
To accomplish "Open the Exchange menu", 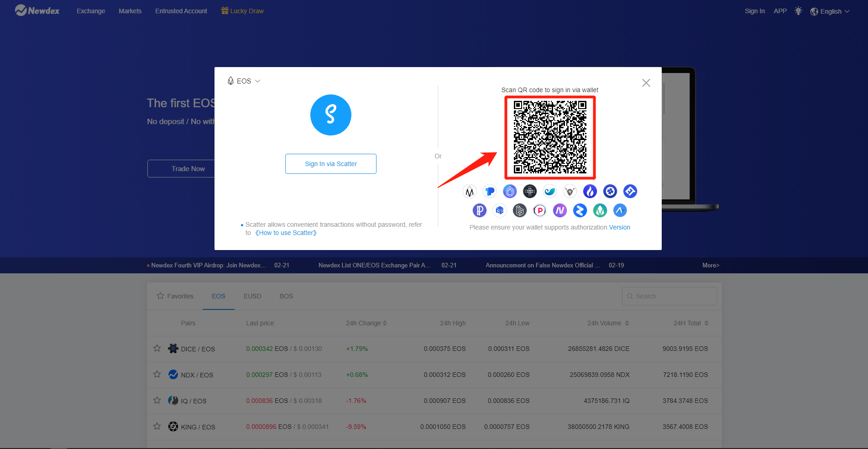I will pyautogui.click(x=91, y=11).
